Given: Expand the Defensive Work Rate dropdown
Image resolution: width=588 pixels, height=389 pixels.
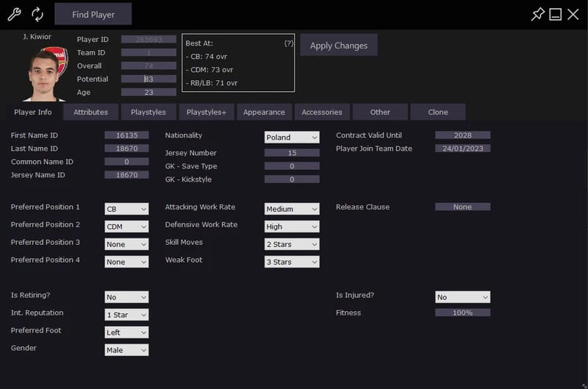Looking at the screenshot, I should (292, 226).
